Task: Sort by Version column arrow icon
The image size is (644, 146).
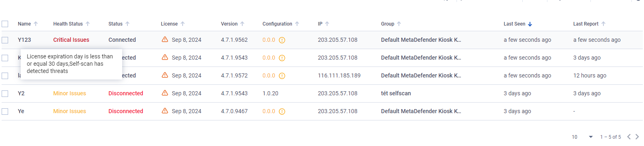Action: tap(242, 24)
